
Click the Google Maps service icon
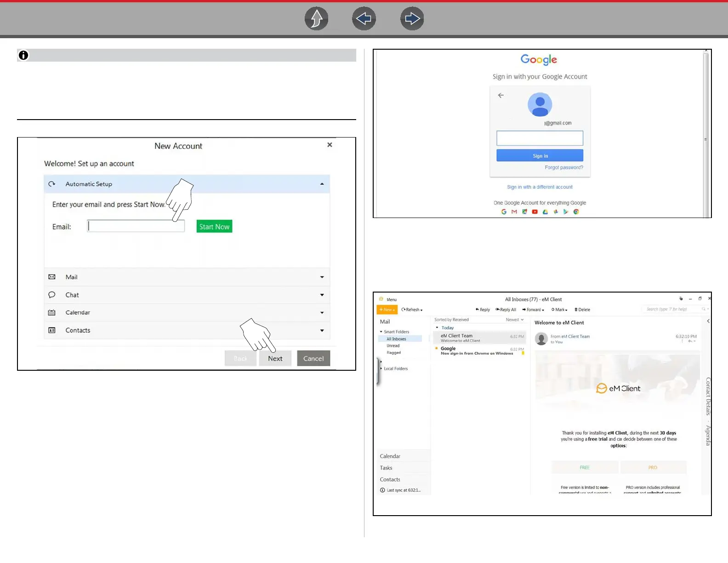[x=524, y=212]
